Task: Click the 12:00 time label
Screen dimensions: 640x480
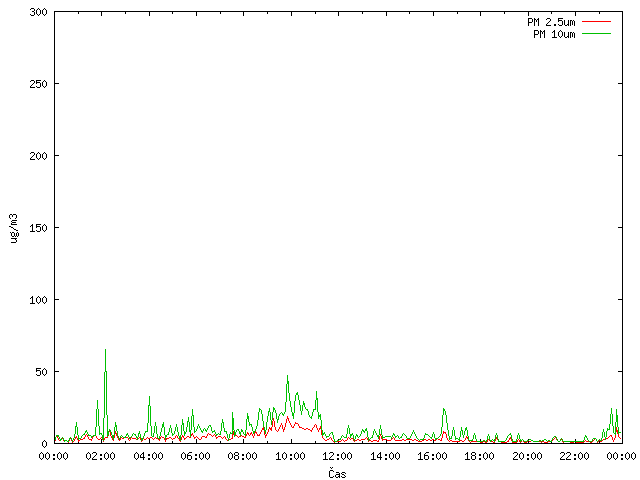Action: (x=338, y=456)
